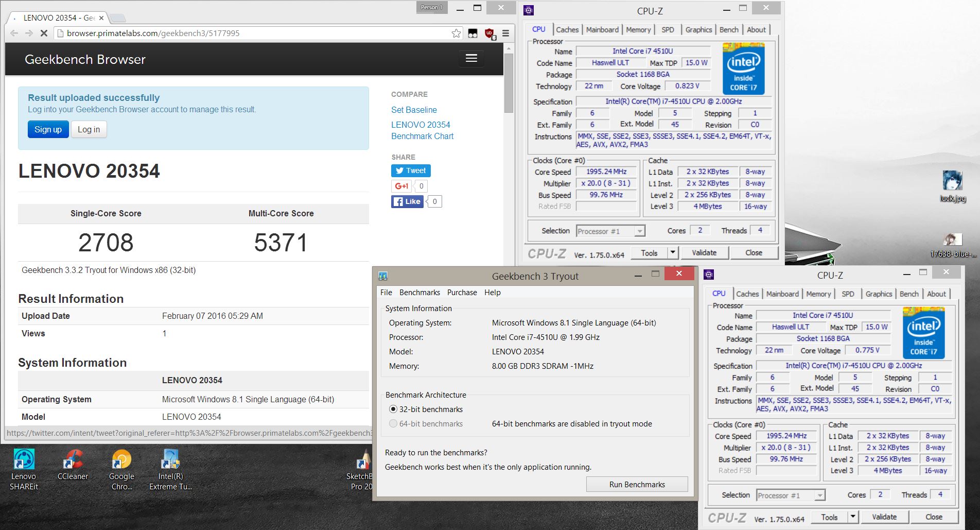980x530 pixels.
Task: Stop loading the page with X icon
Action: (x=44, y=33)
